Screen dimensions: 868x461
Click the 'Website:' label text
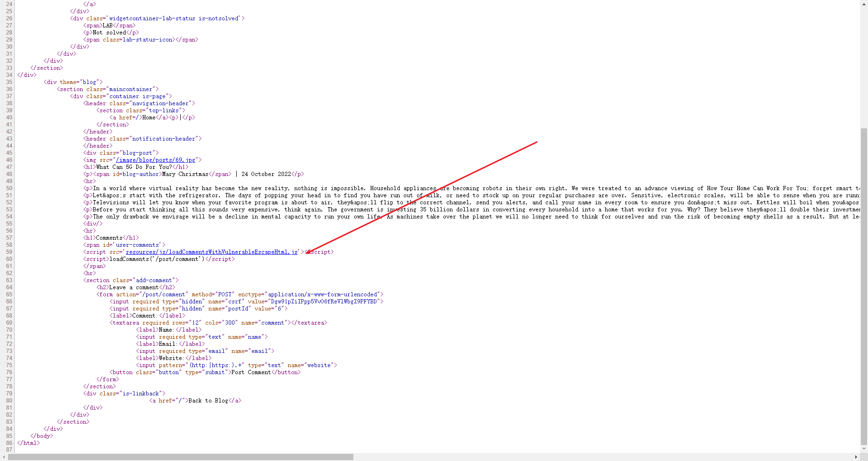172,358
